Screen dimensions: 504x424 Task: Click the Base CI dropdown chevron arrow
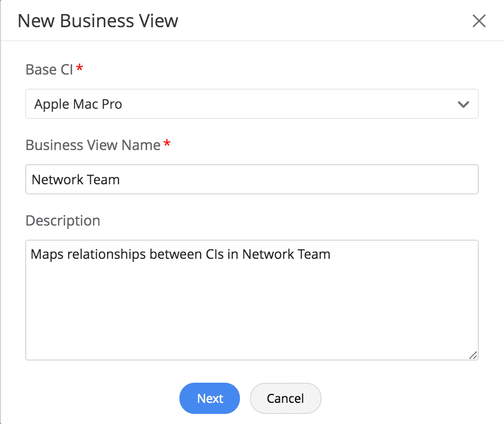463,105
